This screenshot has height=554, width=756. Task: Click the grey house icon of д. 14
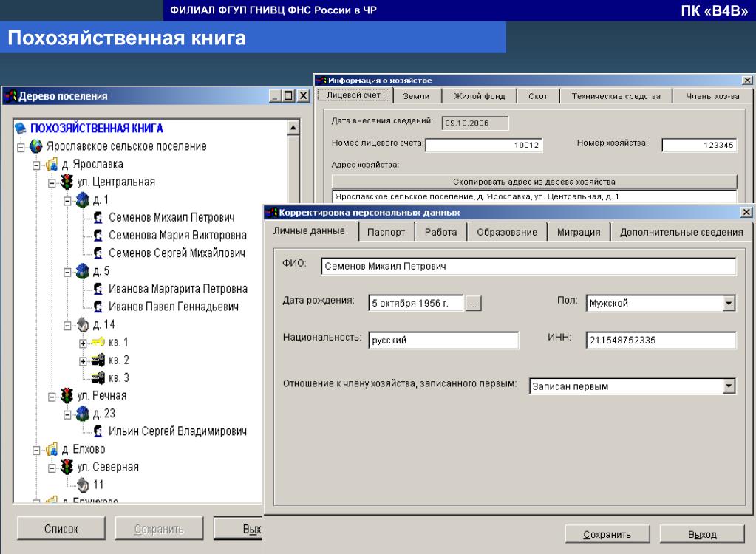point(83,325)
